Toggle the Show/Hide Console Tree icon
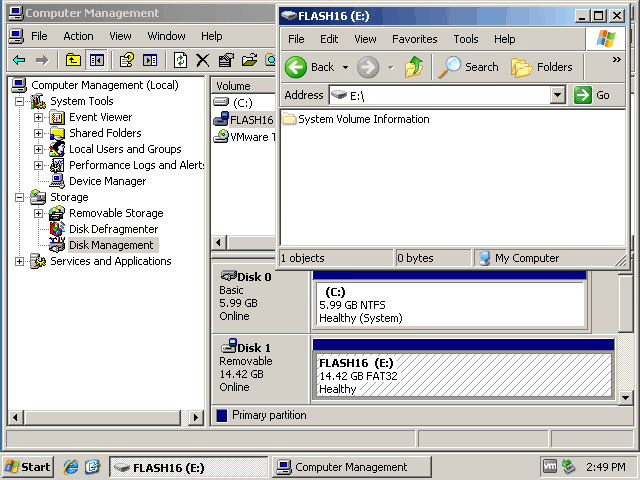The width and height of the screenshot is (640, 480). click(x=97, y=60)
